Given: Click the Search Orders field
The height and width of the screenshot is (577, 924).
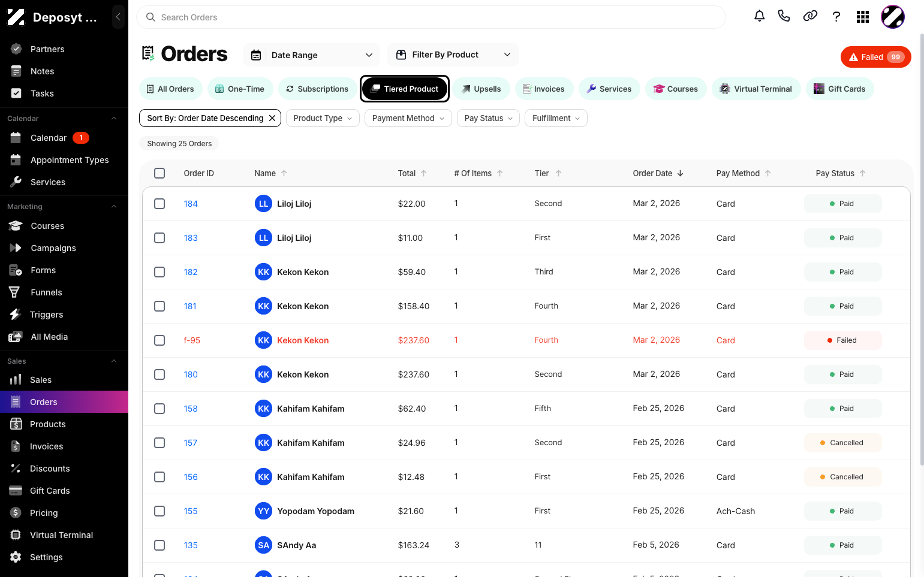Looking at the screenshot, I should [x=431, y=17].
